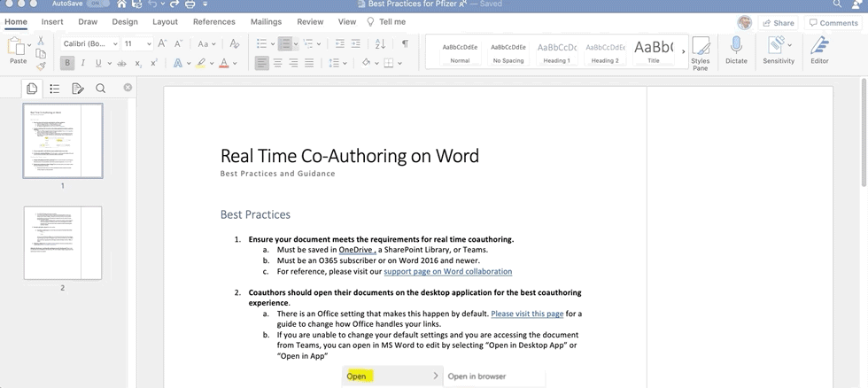868x388 pixels.
Task: Click the Sort icon in the ribbon
Action: (380, 43)
